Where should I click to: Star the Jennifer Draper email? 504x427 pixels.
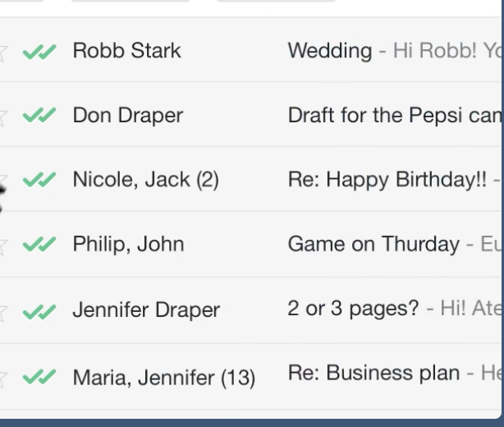tap(2, 313)
